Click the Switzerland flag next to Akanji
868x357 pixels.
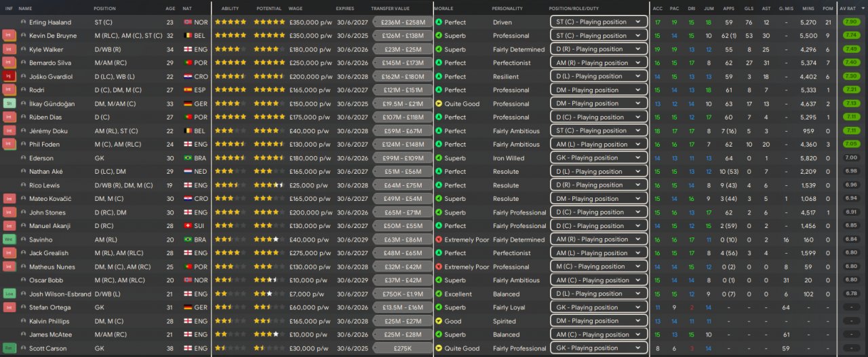tap(188, 225)
